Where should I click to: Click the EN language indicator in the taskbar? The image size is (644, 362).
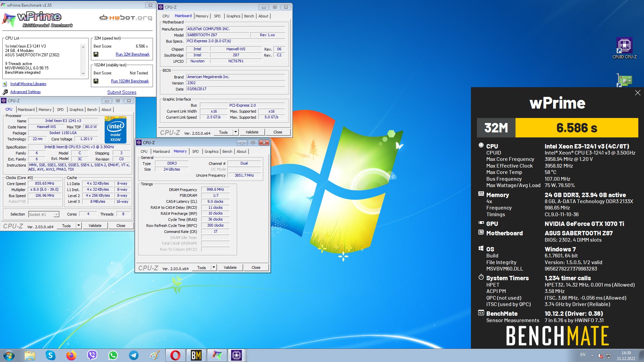pos(583,355)
